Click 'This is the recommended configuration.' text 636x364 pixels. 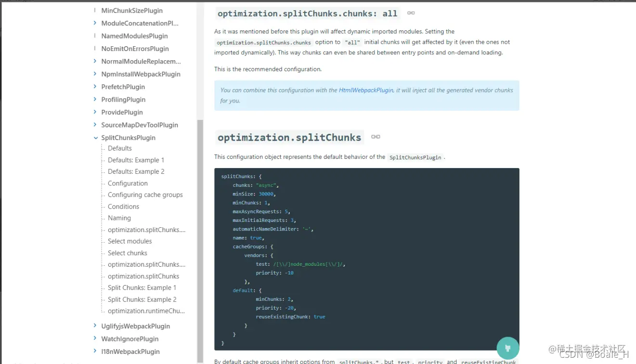[268, 69]
